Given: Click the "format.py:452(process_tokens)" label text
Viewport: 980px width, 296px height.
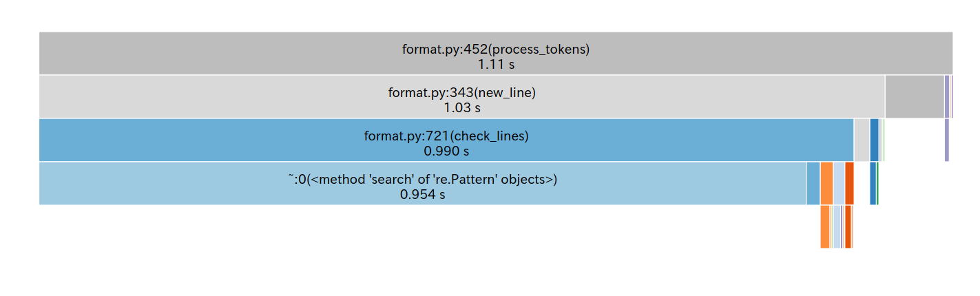Looking at the screenshot, I should pyautogui.click(x=496, y=50).
